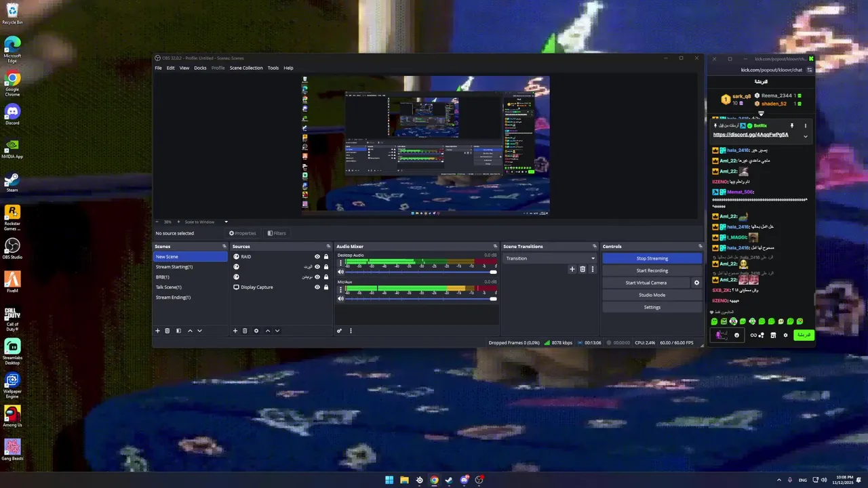Pop out the Audio Mixer dock icon
868x488 pixels.
[496, 247]
